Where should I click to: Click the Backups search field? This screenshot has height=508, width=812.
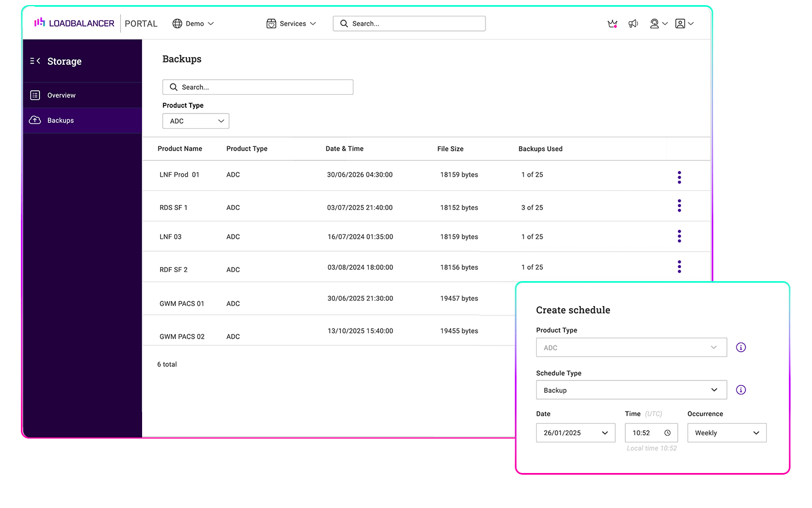258,87
